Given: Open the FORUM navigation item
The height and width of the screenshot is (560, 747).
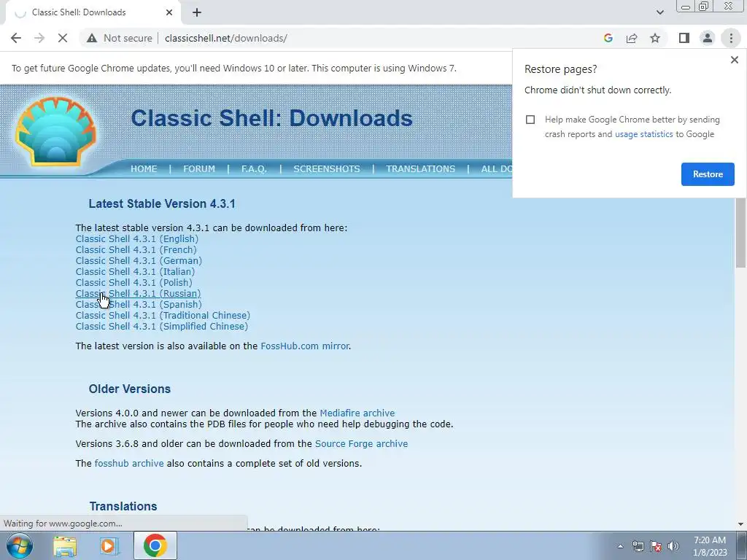Looking at the screenshot, I should click(x=199, y=169).
